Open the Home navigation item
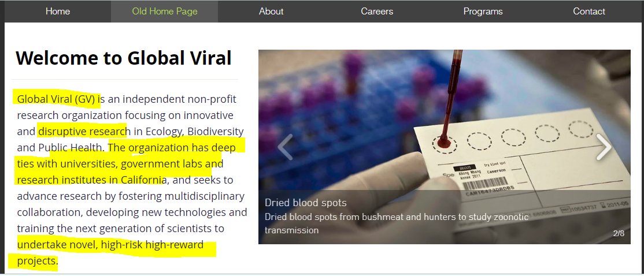 click(58, 12)
